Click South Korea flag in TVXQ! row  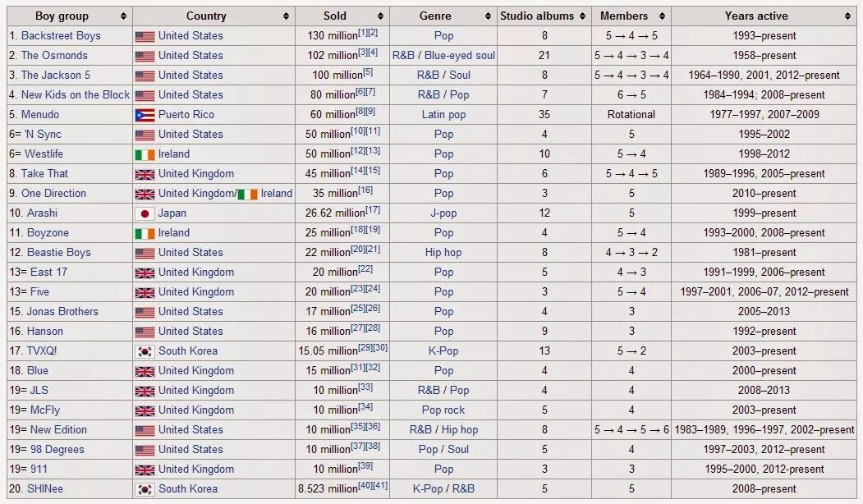[x=145, y=351]
